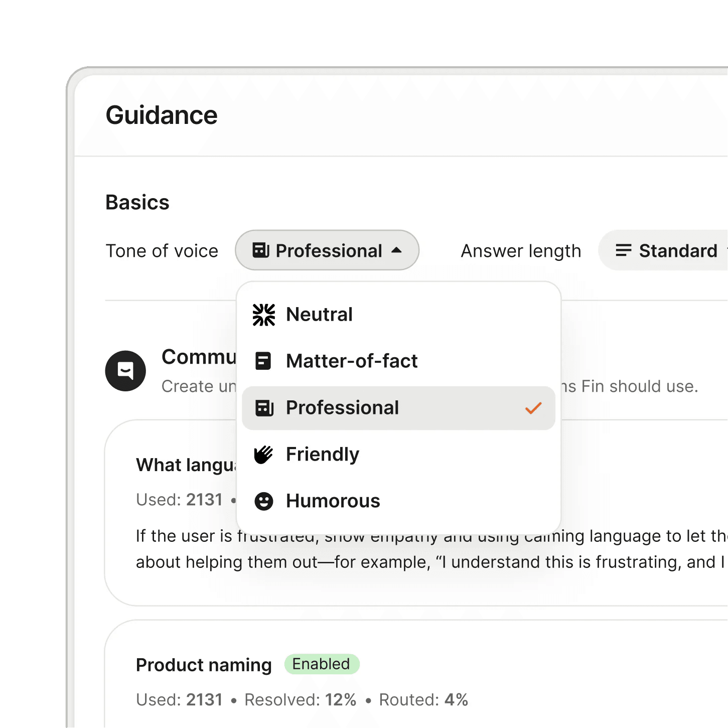Click the caret arrow next to Professional
The image size is (728, 728).
point(397,250)
